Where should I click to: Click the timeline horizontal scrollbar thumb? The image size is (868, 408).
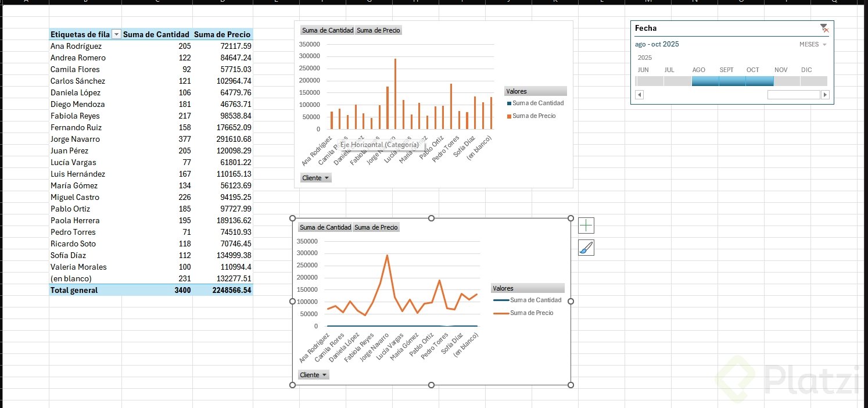pyautogui.click(x=793, y=95)
